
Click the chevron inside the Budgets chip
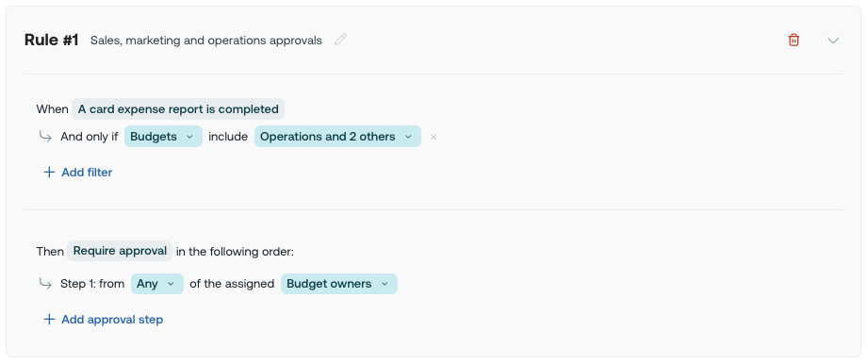pos(189,137)
